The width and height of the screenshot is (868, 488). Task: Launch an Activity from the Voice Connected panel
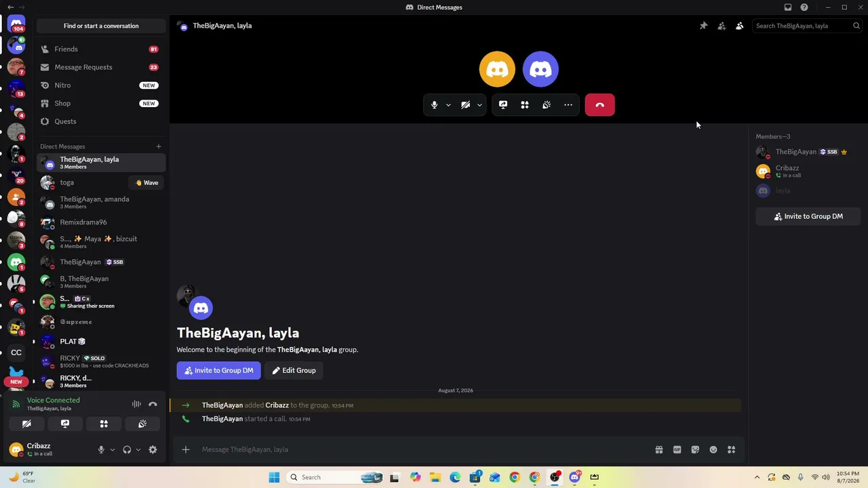[x=104, y=424]
